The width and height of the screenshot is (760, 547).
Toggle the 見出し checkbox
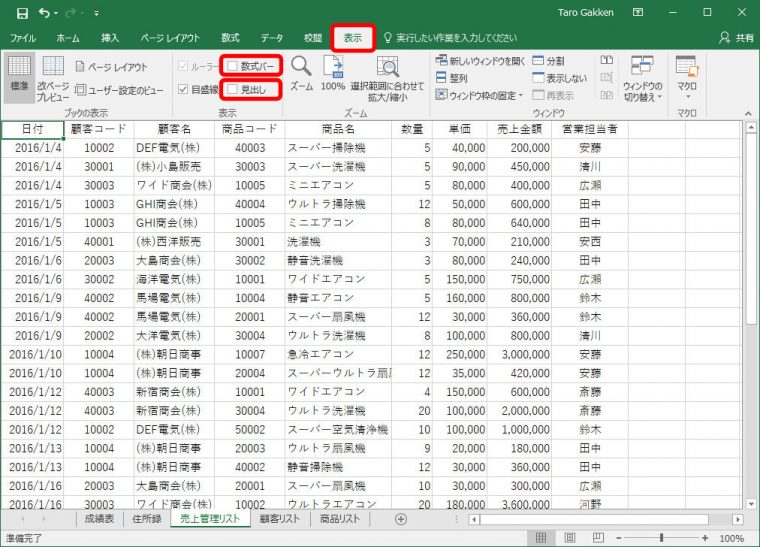click(232, 89)
